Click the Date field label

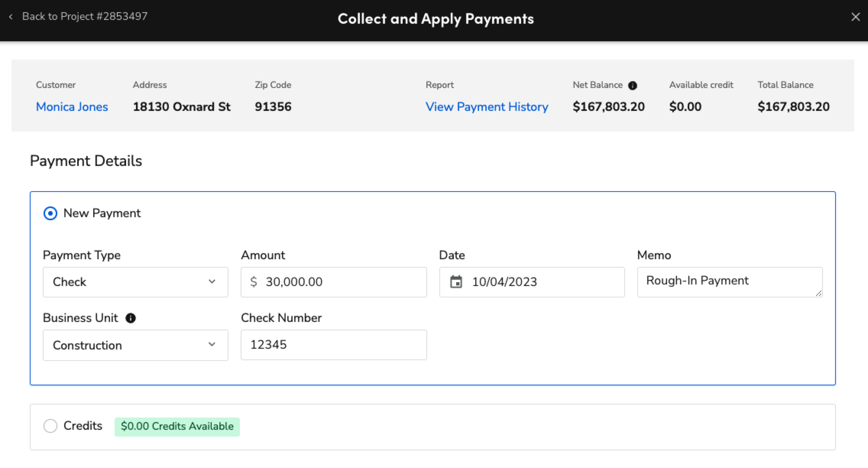pos(452,255)
